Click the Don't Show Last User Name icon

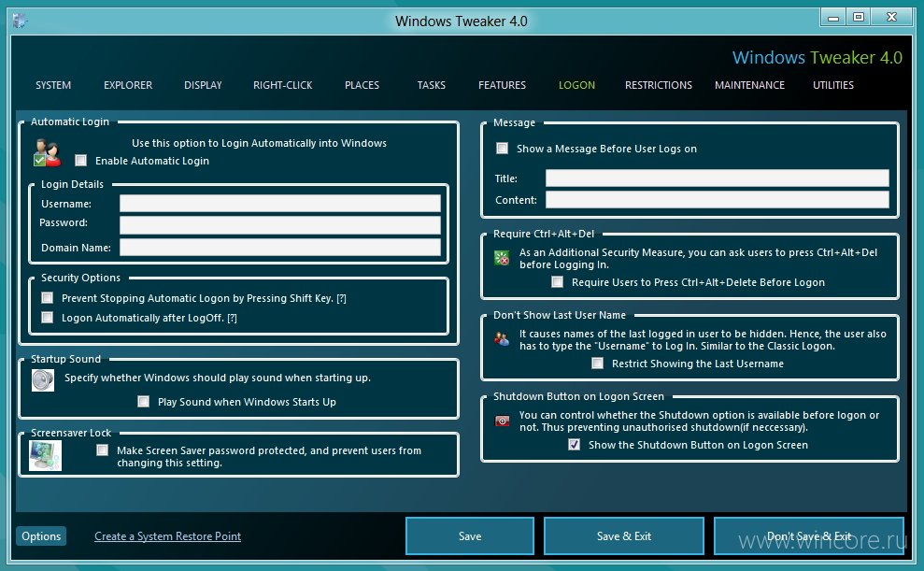pyautogui.click(x=502, y=339)
